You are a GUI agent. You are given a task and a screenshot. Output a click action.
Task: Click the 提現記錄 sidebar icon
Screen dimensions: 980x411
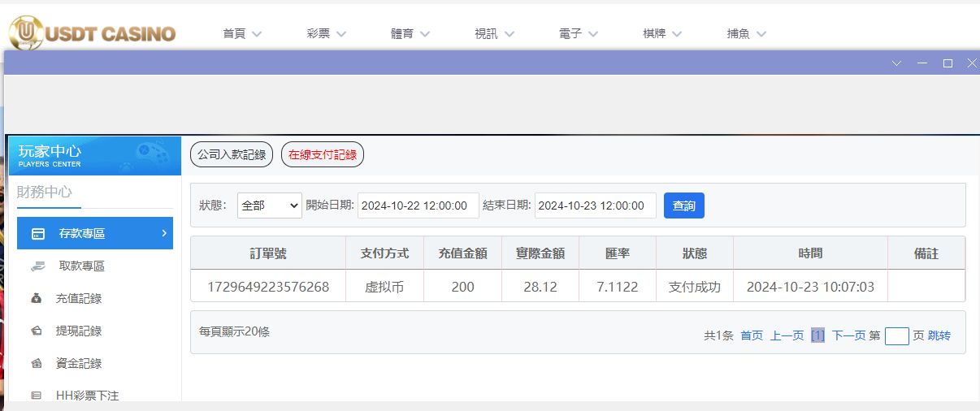(36, 331)
